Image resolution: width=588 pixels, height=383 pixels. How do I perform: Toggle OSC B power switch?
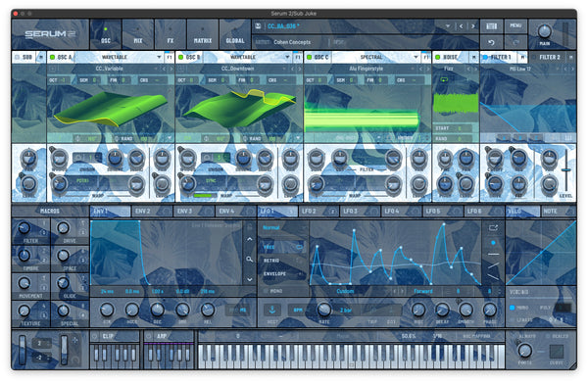(x=180, y=57)
